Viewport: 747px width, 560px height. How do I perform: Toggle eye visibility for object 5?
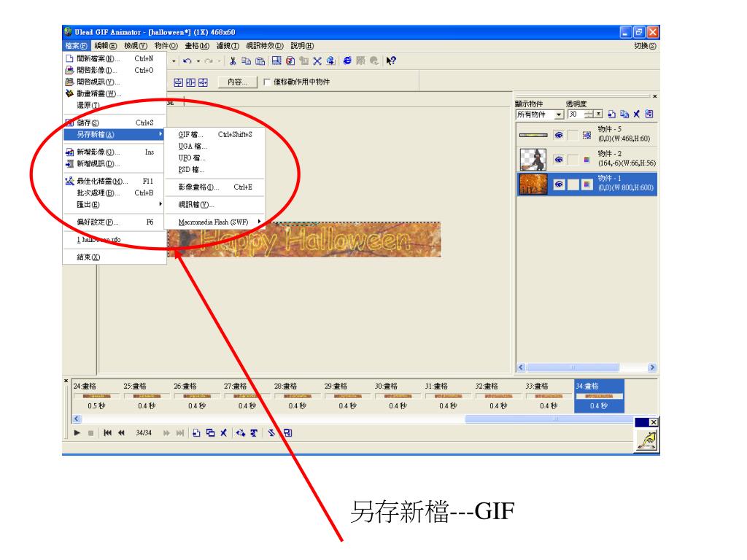click(x=559, y=135)
